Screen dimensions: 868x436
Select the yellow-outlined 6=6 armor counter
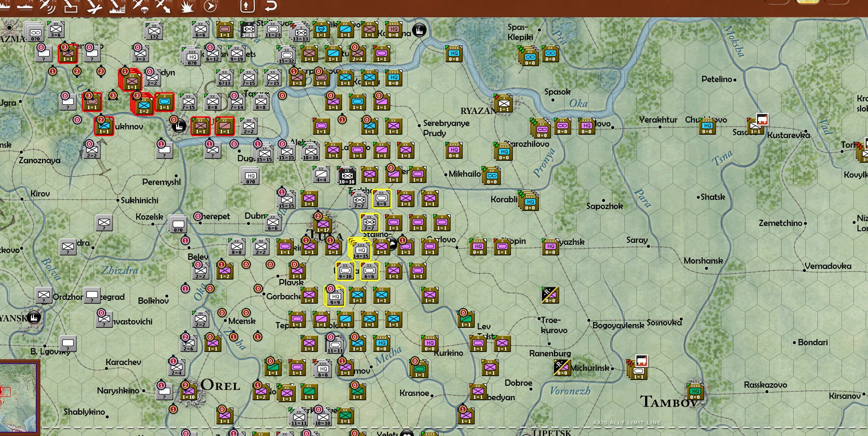pyautogui.click(x=369, y=271)
